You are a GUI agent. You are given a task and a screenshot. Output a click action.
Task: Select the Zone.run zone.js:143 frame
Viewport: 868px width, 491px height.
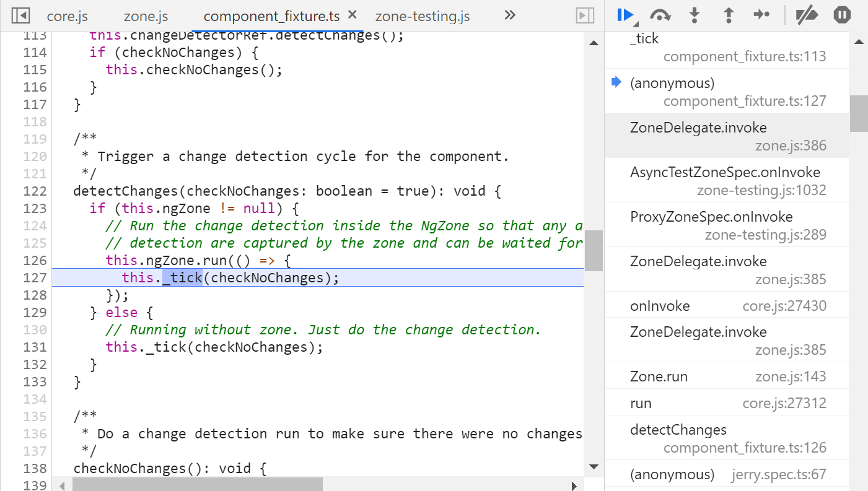(727, 376)
